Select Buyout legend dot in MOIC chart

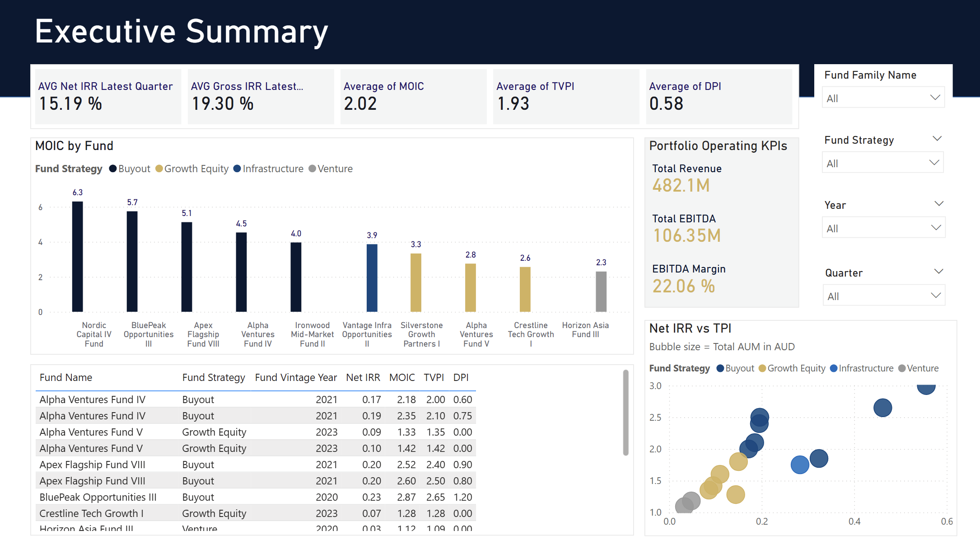click(113, 169)
